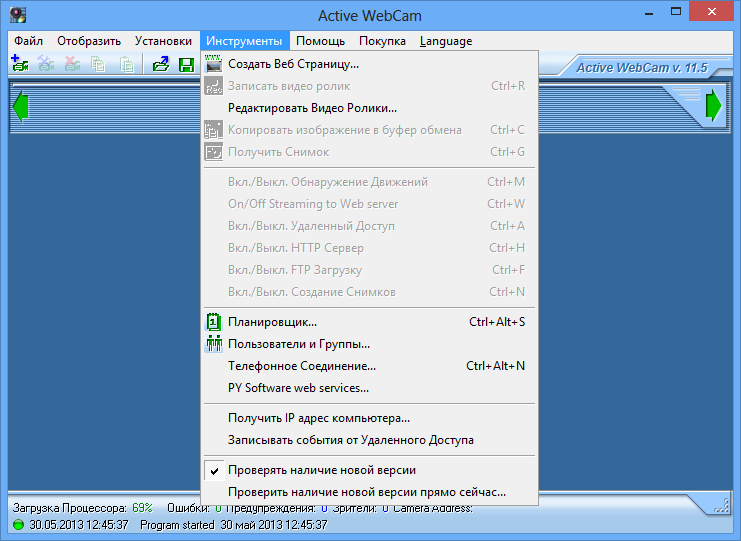Select Проверить наличие новой версии прямо сейчас

[x=370, y=492]
